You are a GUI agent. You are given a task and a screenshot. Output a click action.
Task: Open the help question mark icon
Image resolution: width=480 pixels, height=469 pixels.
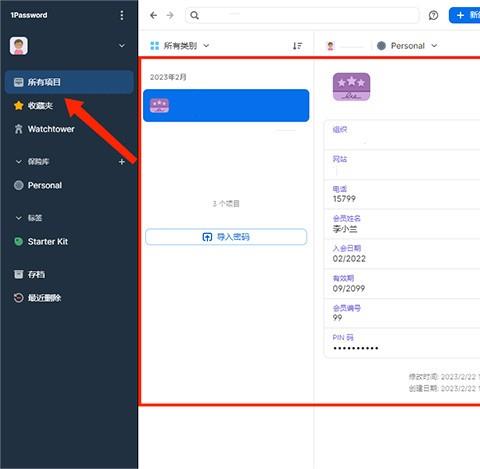click(x=433, y=15)
